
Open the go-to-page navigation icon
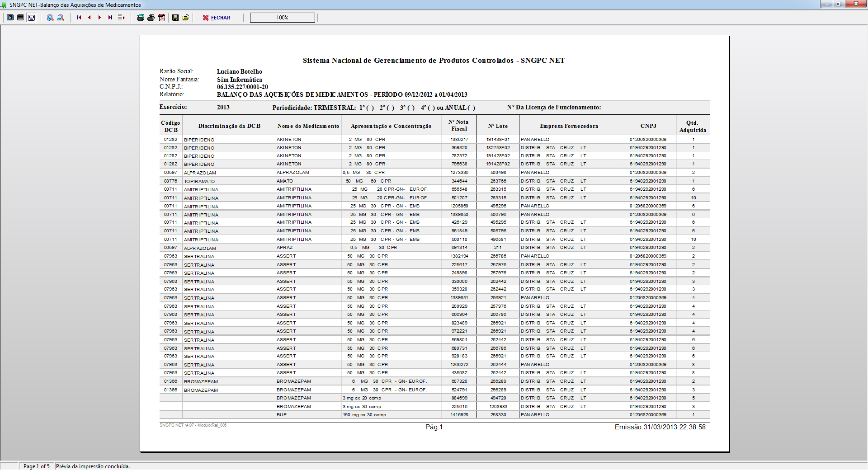point(121,18)
